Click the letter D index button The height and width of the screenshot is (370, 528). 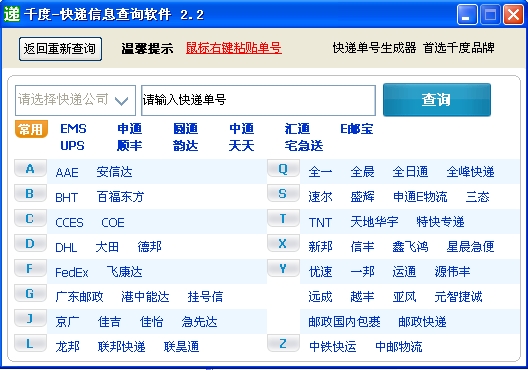tap(30, 243)
